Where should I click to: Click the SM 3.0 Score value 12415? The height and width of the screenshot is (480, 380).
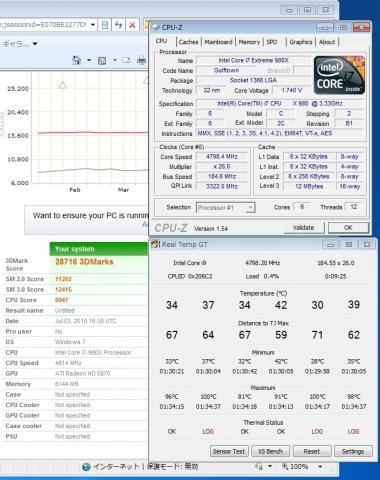pos(63,289)
